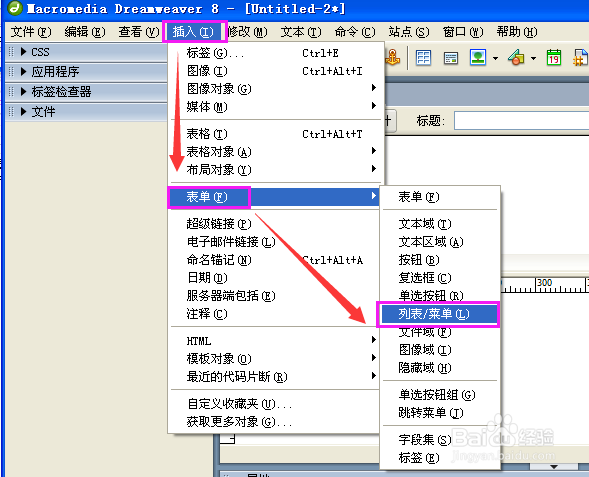589x477 pixels.
Task: Select 字段集(S) in the submenu
Action: 440,440
